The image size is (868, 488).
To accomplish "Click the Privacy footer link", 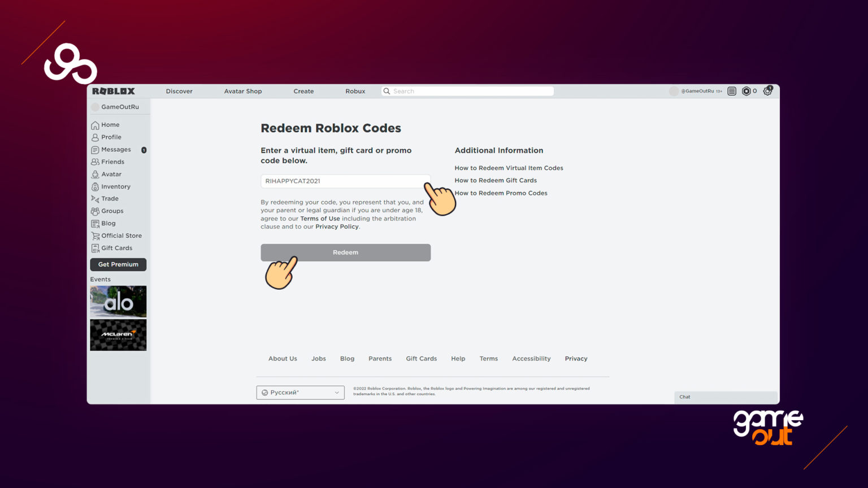I will [x=576, y=359].
